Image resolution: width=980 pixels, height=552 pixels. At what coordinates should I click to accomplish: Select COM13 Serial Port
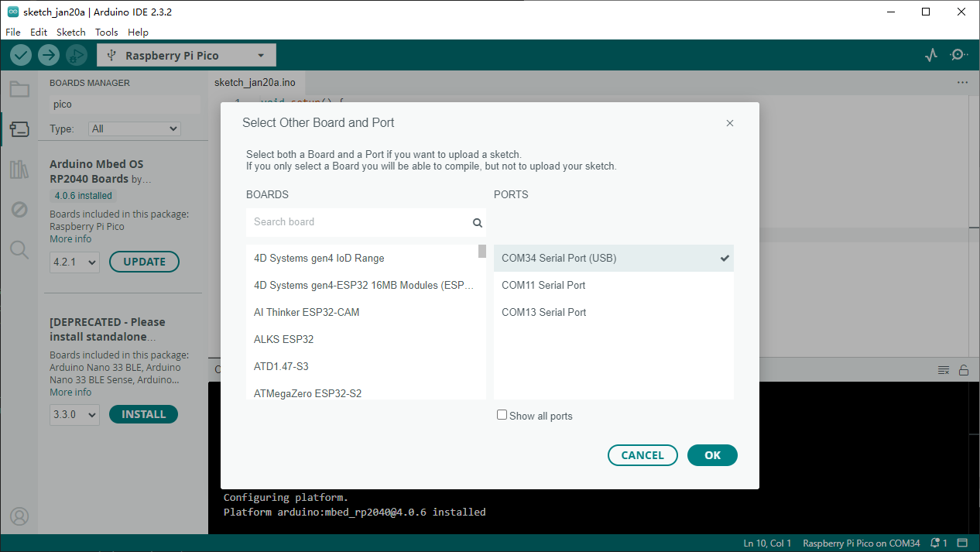click(x=614, y=313)
